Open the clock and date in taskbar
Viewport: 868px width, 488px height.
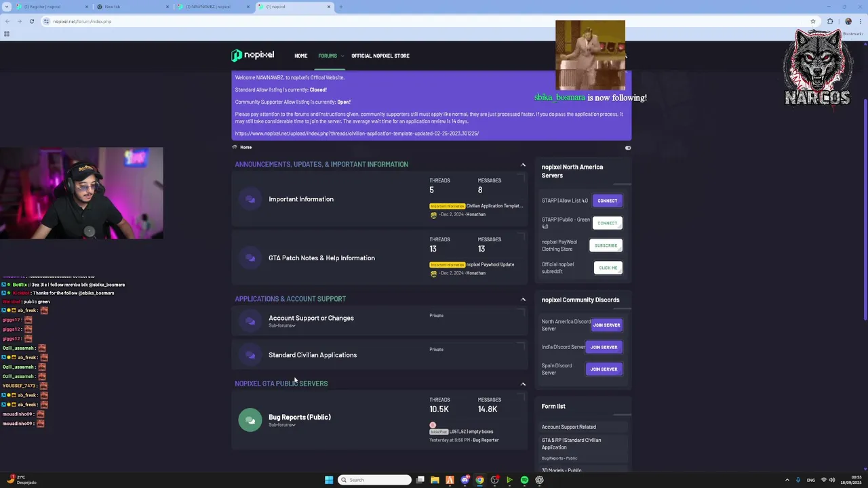850,480
